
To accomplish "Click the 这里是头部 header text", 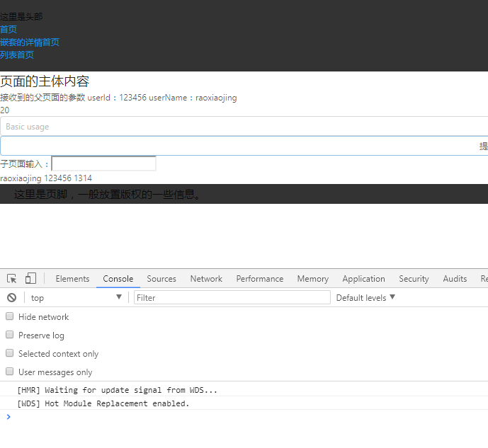I will point(21,17).
